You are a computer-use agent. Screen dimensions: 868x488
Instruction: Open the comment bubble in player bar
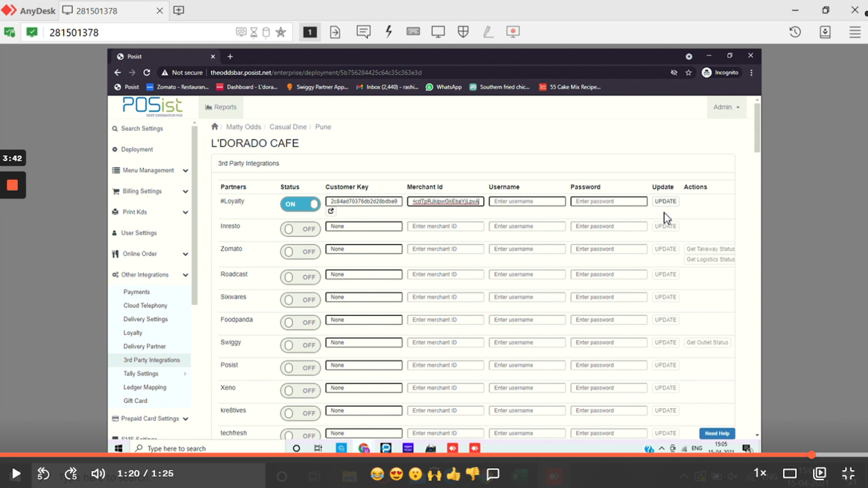point(493,474)
